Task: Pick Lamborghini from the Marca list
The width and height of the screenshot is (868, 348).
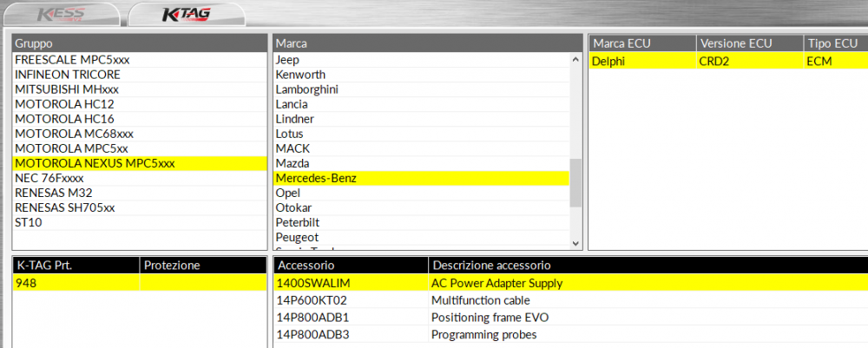Action: pyautogui.click(x=306, y=89)
